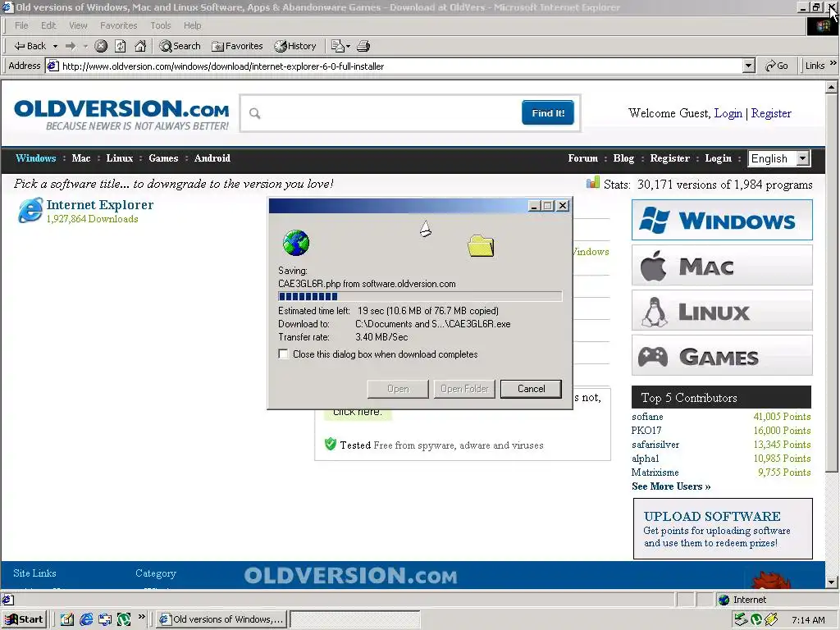The width and height of the screenshot is (840, 630).
Task: Click the stats bar chart icon
Action: tap(592, 183)
